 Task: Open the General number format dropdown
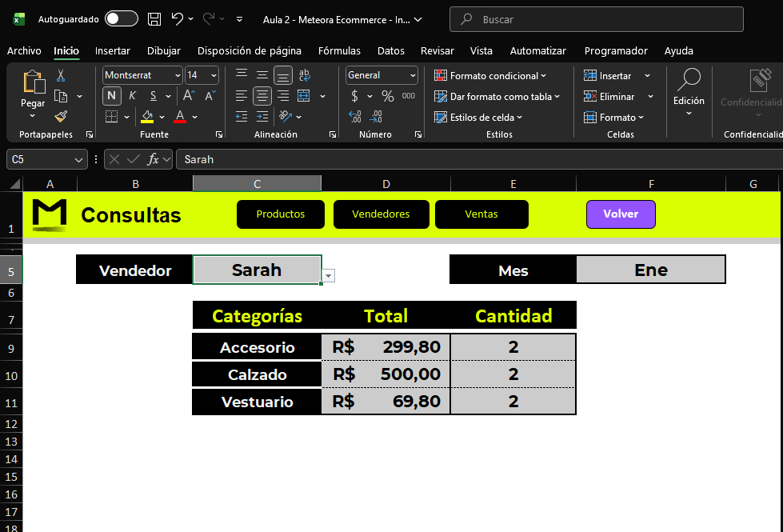[x=413, y=75]
